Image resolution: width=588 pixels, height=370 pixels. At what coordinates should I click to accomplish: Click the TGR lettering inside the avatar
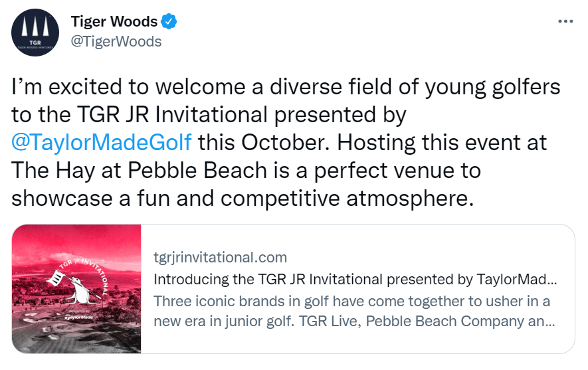pyautogui.click(x=35, y=43)
